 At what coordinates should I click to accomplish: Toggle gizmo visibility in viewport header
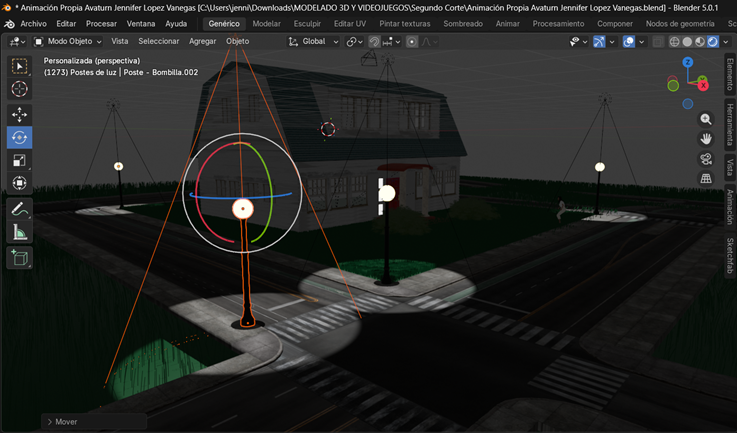pos(599,42)
